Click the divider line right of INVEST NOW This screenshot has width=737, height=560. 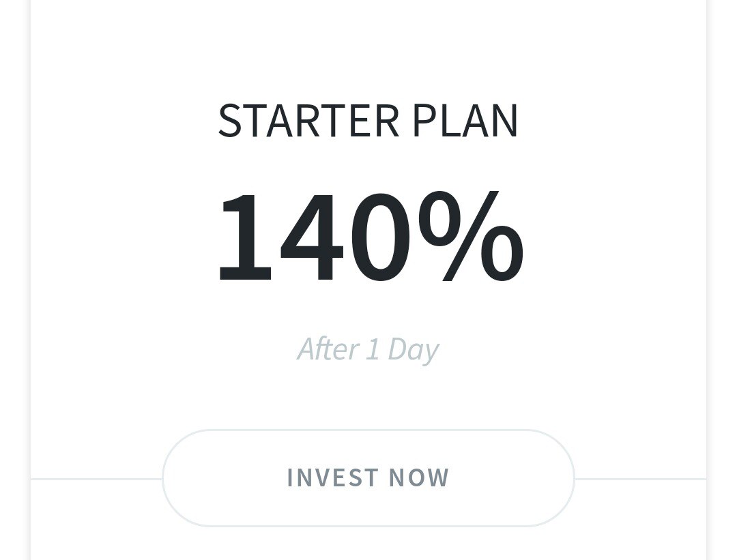640,479
